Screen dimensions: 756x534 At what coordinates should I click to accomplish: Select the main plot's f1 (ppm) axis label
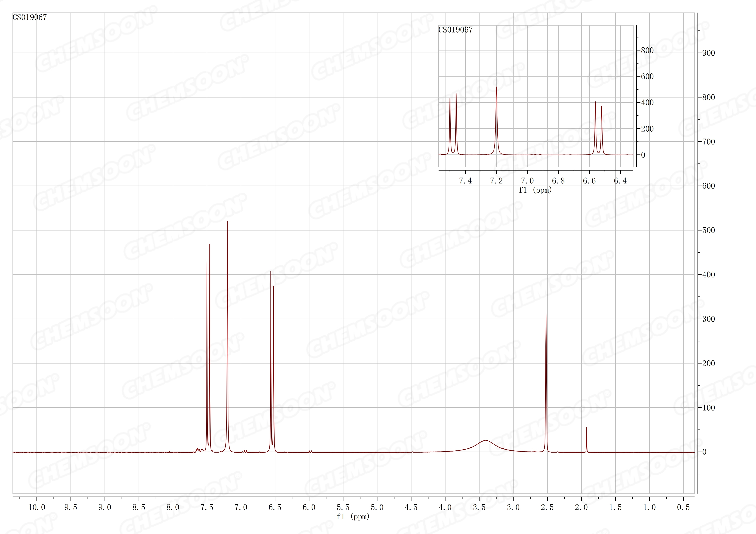[x=353, y=517]
